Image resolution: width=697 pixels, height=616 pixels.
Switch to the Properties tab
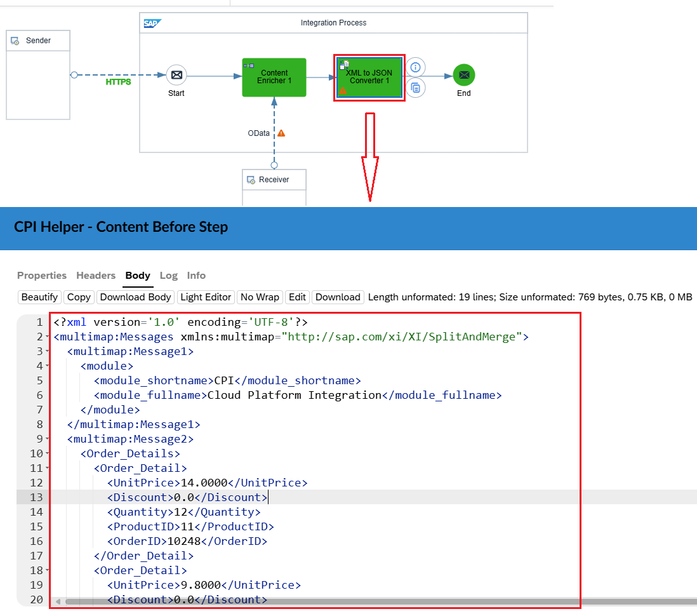pyautogui.click(x=42, y=276)
